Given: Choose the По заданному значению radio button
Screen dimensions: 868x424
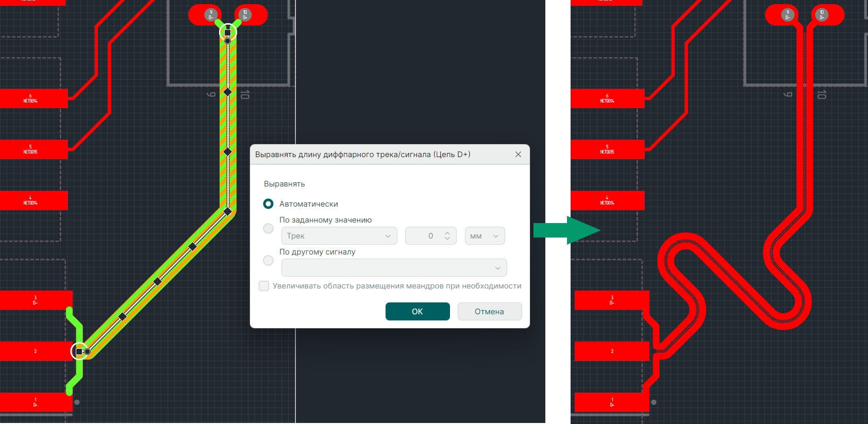Looking at the screenshot, I should tap(268, 228).
